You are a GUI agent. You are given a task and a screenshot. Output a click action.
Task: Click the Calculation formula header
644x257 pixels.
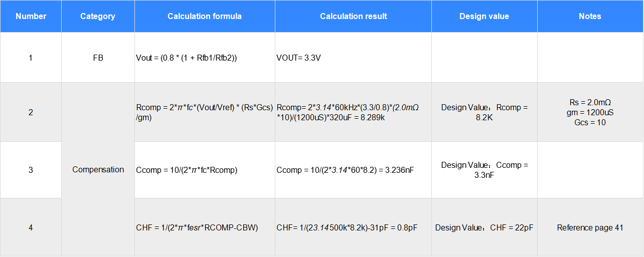point(205,17)
